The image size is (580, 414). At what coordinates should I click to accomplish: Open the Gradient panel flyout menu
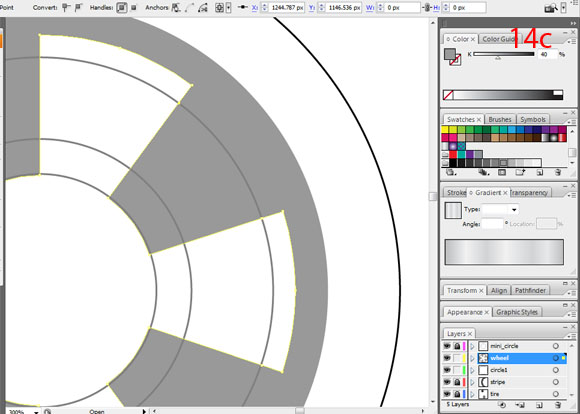click(x=571, y=195)
